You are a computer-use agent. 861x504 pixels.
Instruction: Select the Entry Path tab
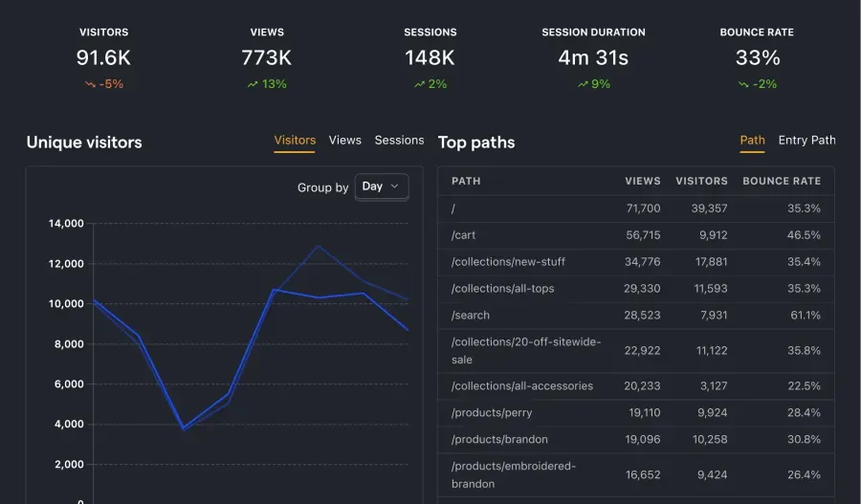point(806,140)
